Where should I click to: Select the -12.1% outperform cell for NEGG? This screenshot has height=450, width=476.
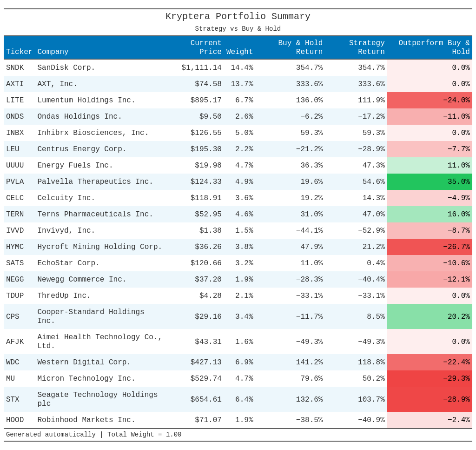[430, 279]
